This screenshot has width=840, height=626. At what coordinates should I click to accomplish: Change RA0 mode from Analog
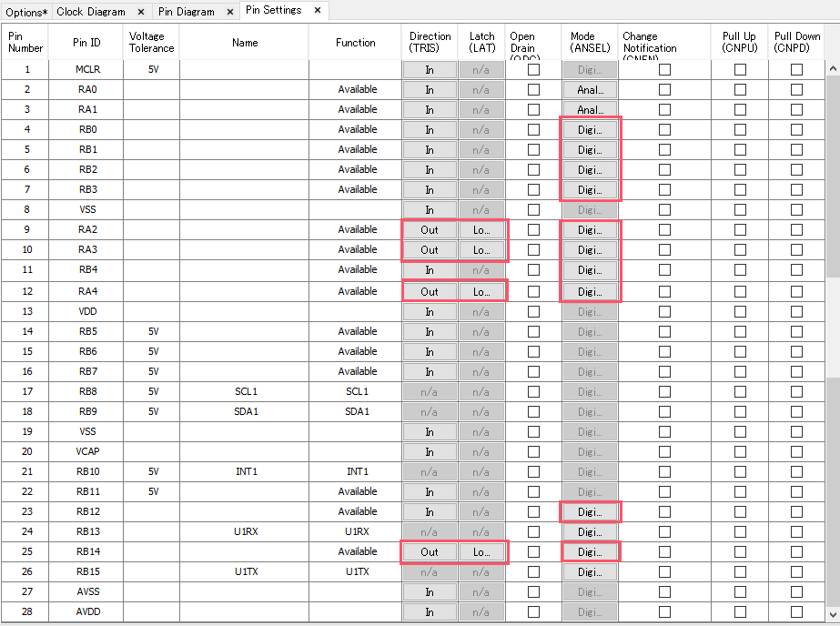tap(590, 90)
